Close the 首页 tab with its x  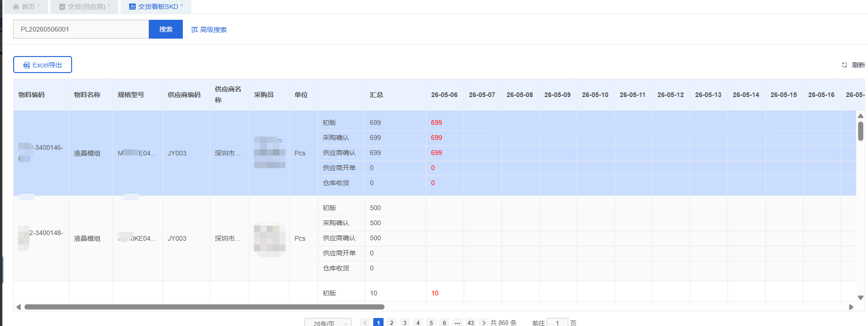(39, 6)
